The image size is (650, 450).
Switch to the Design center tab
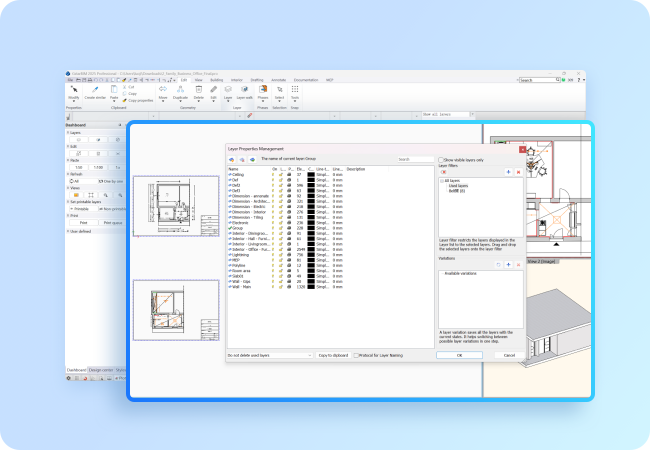tap(101, 369)
